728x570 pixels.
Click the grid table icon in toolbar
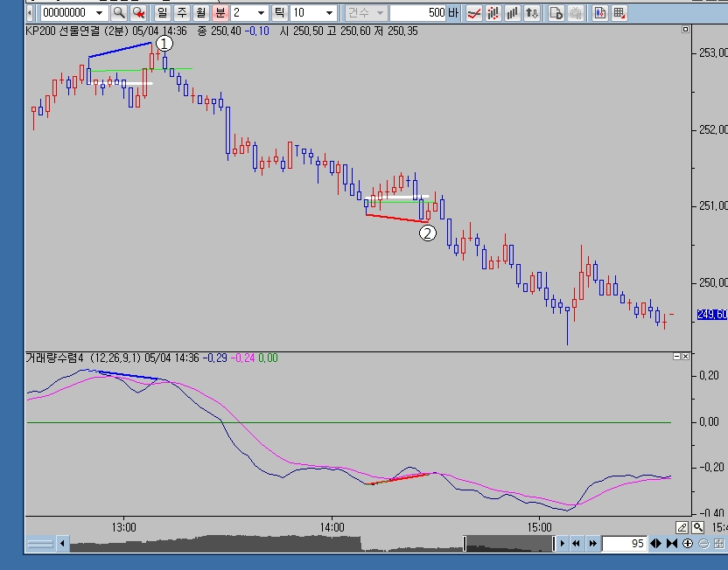click(x=619, y=13)
